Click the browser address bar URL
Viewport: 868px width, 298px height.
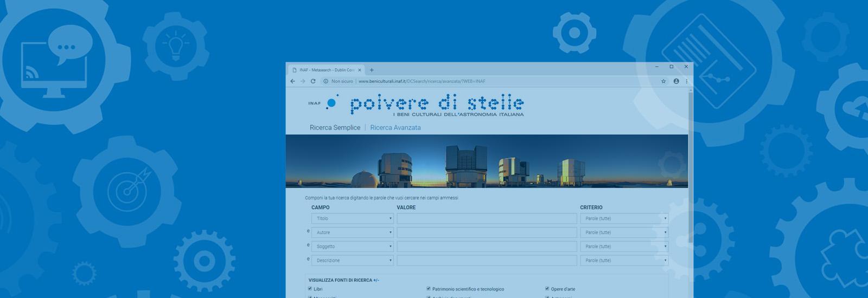(422, 81)
